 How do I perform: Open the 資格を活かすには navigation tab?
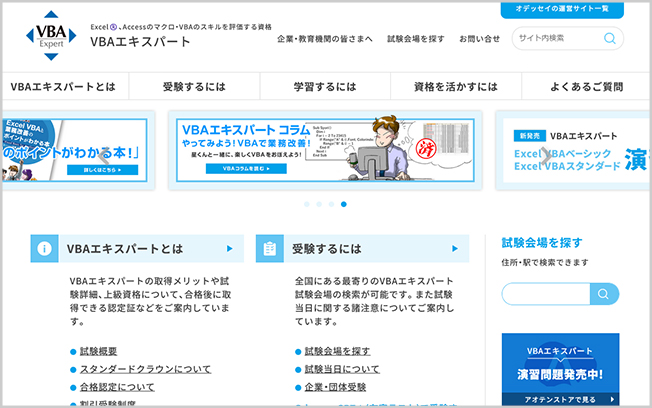coord(456,87)
